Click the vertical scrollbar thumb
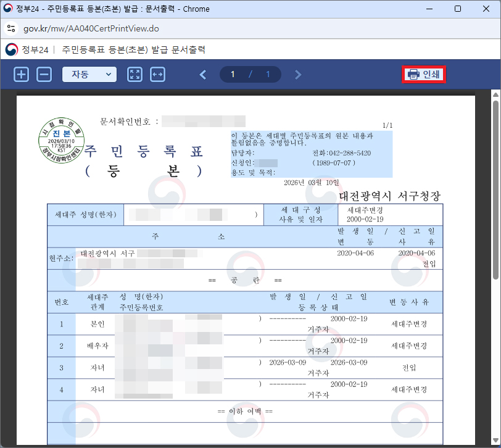The image size is (501, 448). tap(495, 185)
